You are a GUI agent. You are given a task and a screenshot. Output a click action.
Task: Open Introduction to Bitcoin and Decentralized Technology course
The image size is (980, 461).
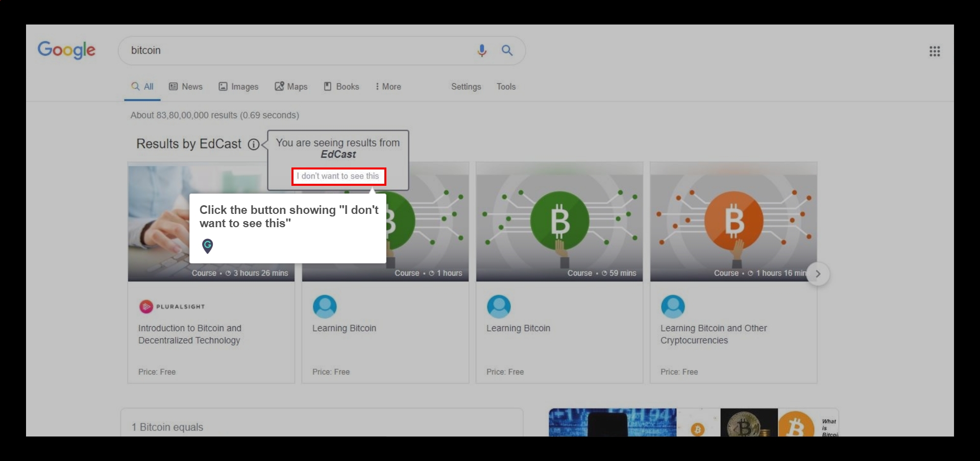(189, 334)
